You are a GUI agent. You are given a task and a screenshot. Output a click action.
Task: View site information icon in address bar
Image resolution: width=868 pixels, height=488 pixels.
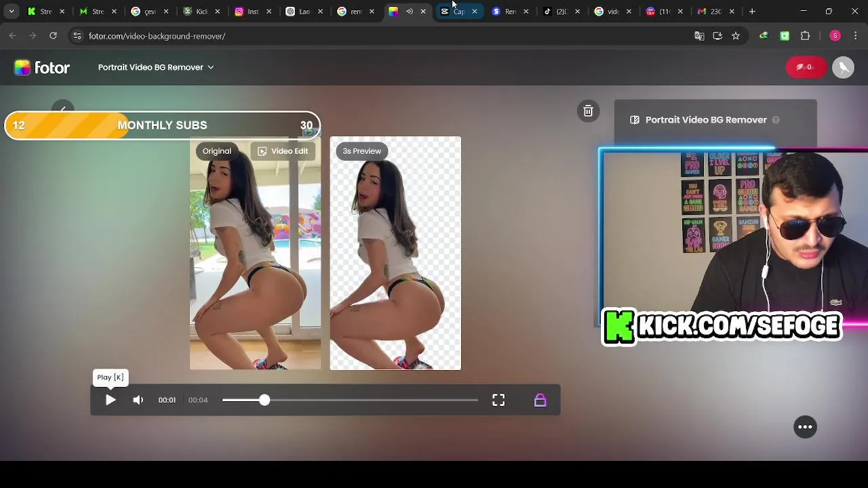click(77, 36)
